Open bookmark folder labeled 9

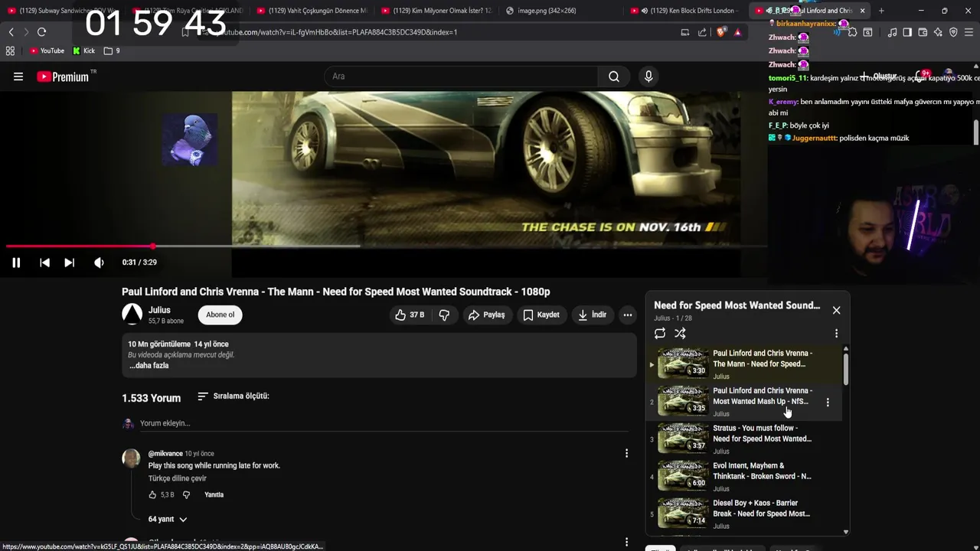(112, 51)
